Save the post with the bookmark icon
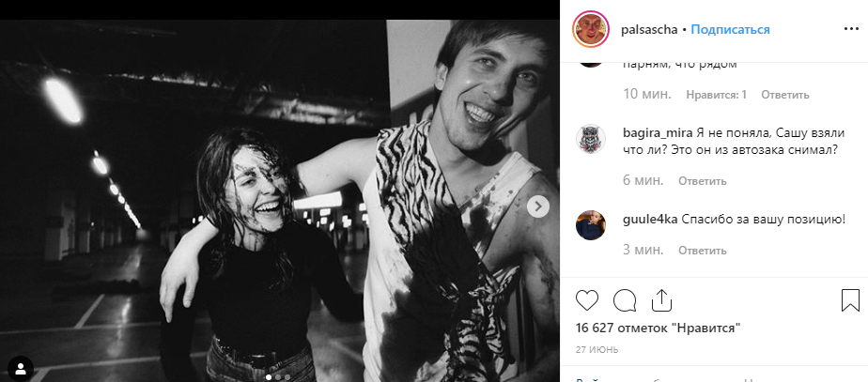 tap(849, 300)
